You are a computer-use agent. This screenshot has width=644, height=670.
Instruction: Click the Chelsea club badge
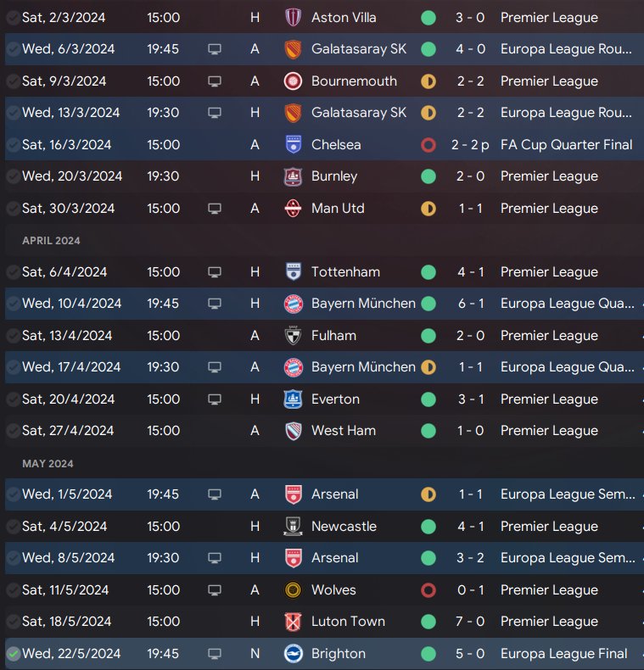click(x=294, y=145)
